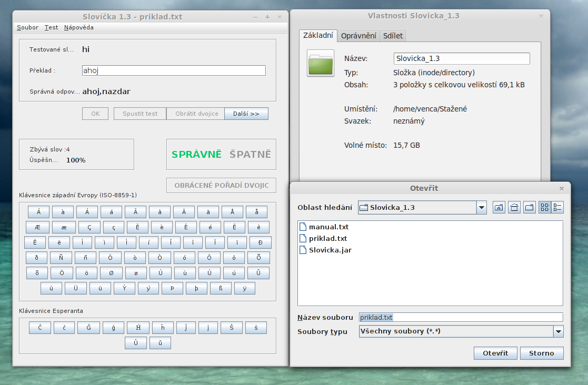Insert the ß character from keyboard
This screenshot has height=385, width=588.
click(x=221, y=288)
